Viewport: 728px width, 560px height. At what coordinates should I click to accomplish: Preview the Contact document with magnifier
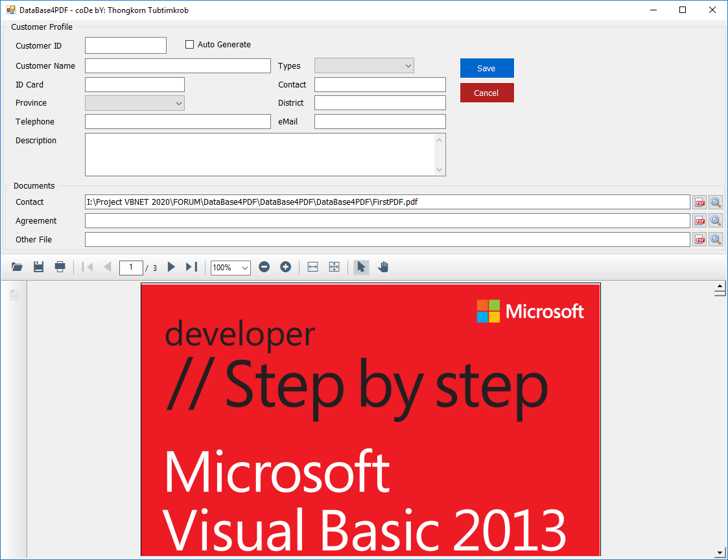coord(716,202)
